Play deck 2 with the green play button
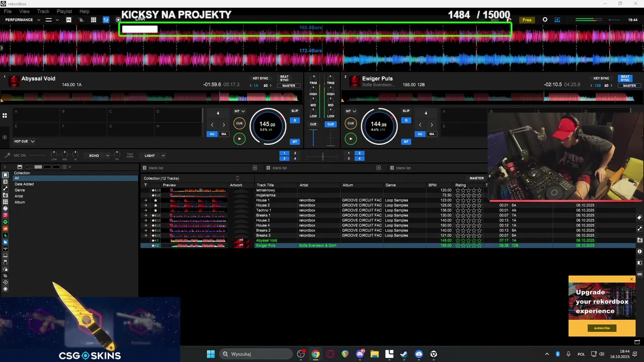The width and height of the screenshot is (644, 362). click(351, 138)
